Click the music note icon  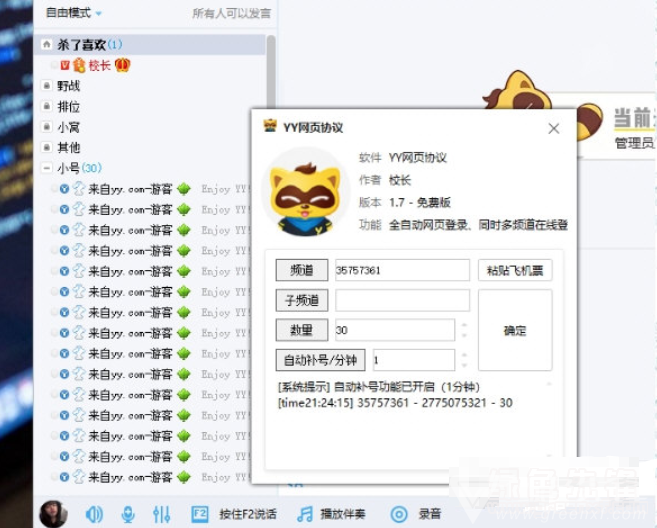click(305, 514)
